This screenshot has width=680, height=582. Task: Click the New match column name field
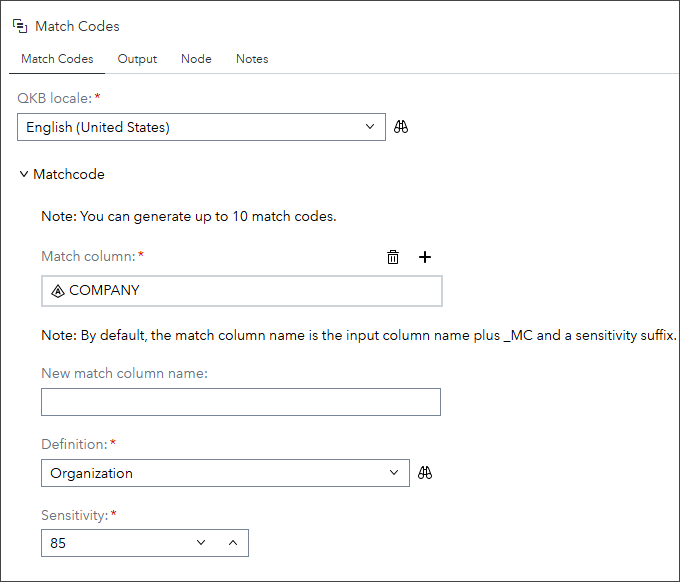[240, 402]
